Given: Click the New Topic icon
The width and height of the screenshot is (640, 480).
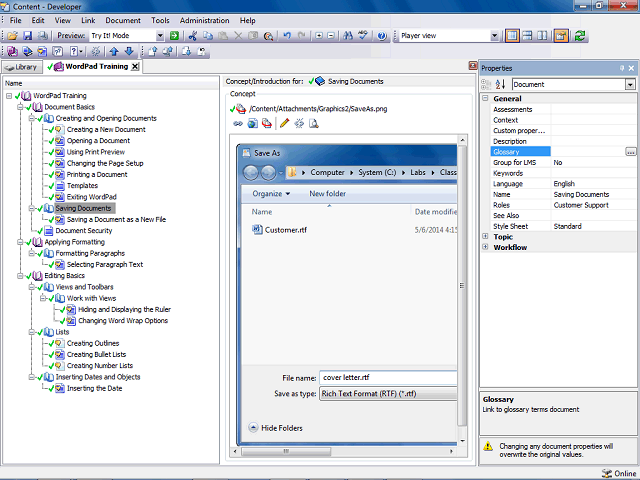Looking at the screenshot, I should click(42, 51).
